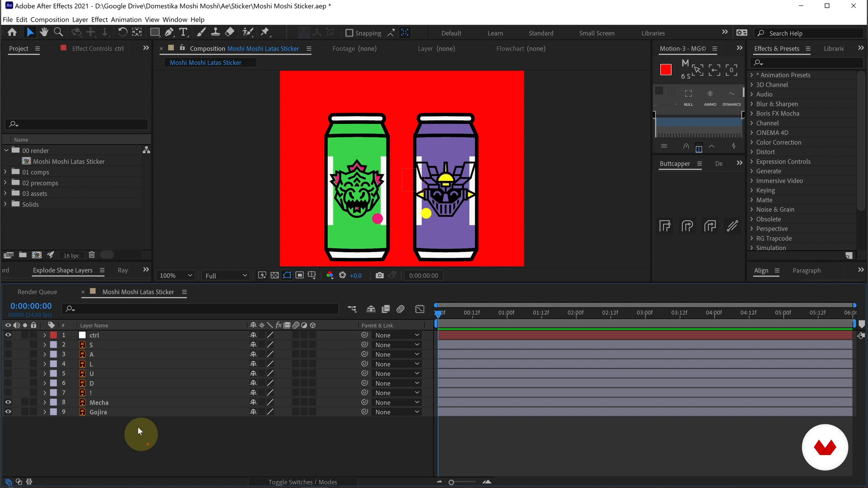868x488 pixels.
Task: Expand the Color Correction effects category
Action: point(751,142)
